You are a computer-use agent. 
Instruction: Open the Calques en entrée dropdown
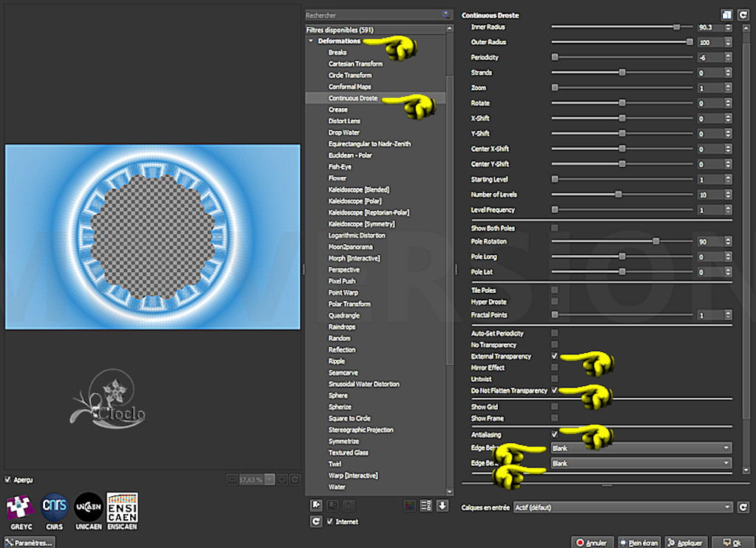pos(642,507)
